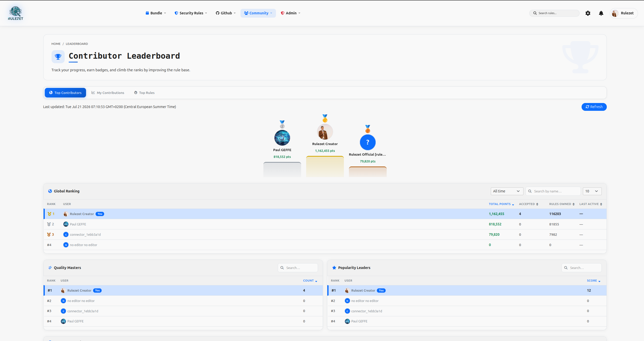The image size is (644, 341).
Task: Expand the All time period dropdown
Action: [507, 191]
